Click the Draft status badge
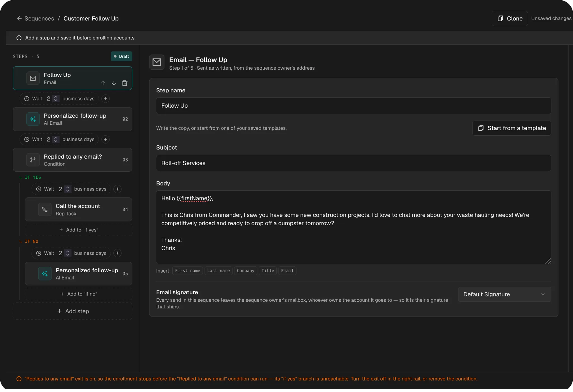 coord(121,56)
